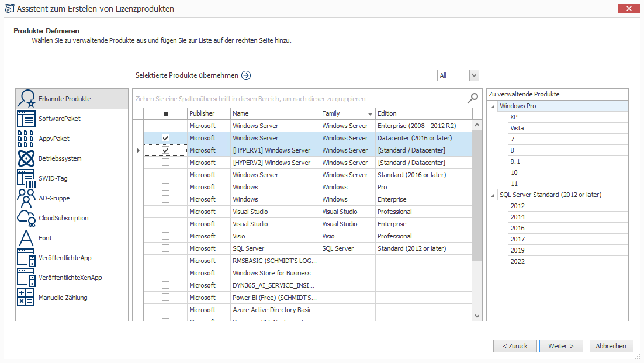
Task: Click the Betriebssystem atom icon
Action: [26, 158]
